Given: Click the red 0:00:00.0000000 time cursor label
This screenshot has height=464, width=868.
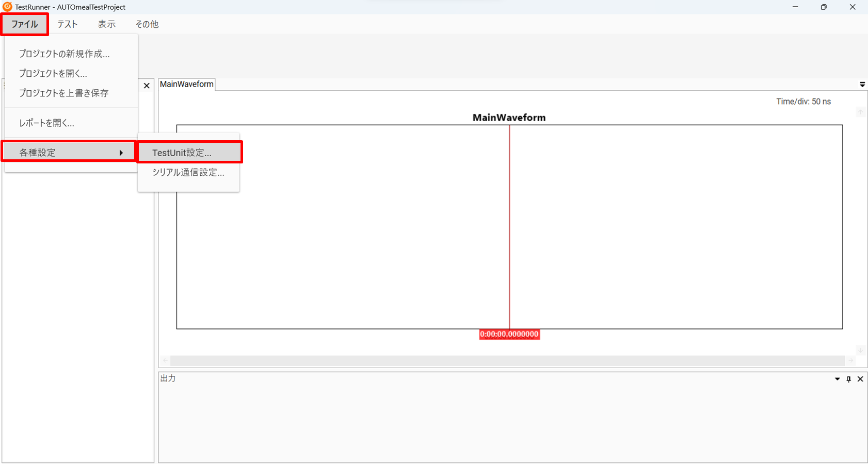Looking at the screenshot, I should [509, 334].
